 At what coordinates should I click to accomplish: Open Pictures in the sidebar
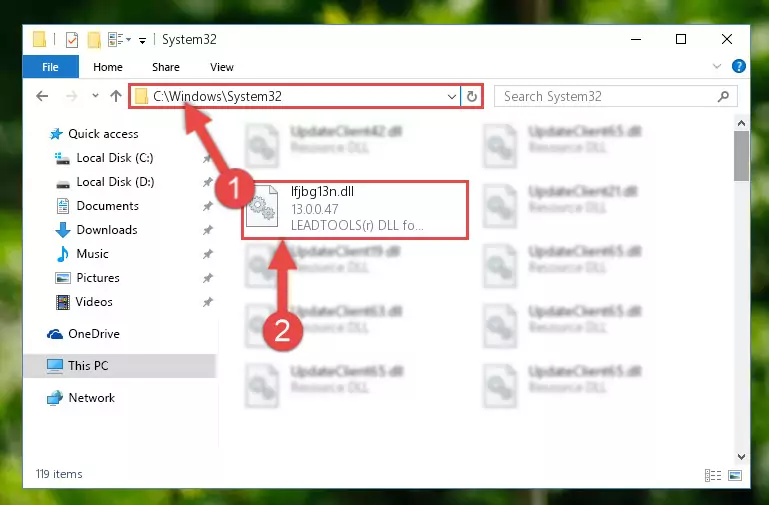pyautogui.click(x=98, y=278)
